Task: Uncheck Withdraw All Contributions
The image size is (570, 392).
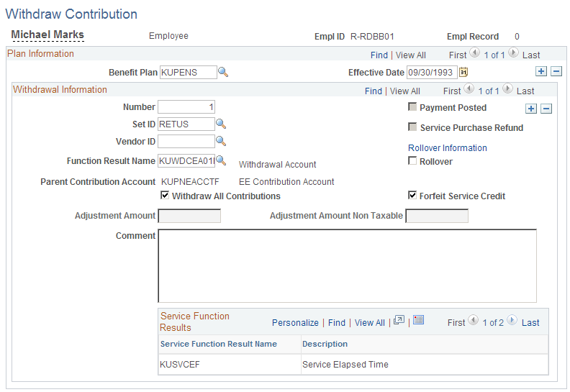Action: (165, 195)
